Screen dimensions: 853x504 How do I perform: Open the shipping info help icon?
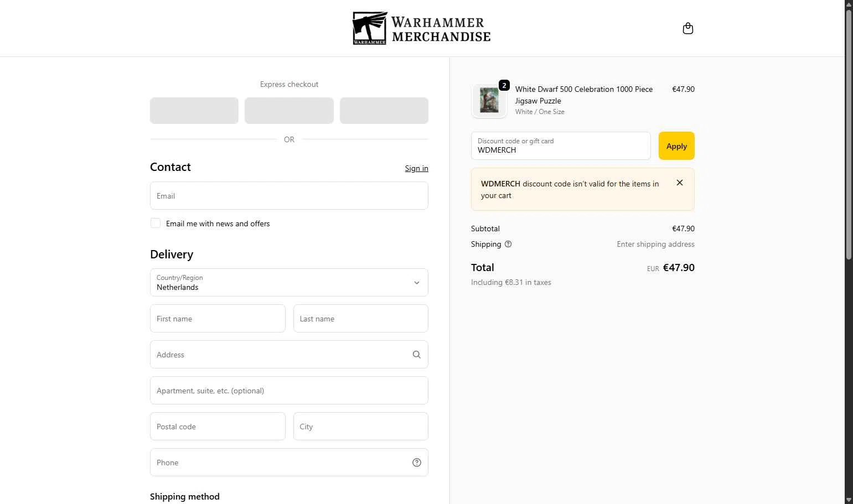pos(508,244)
